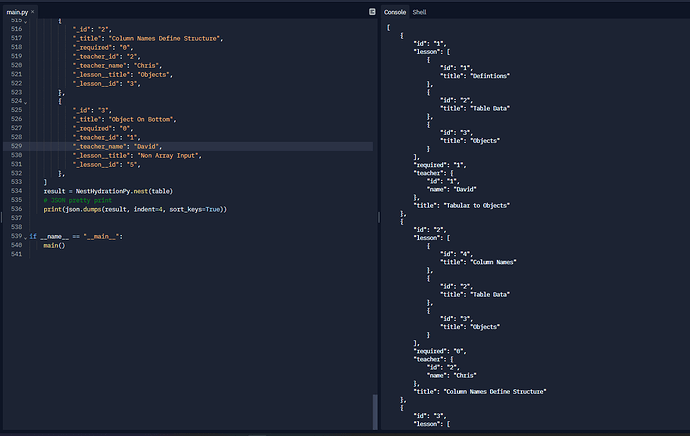
Task: Click the if __name__ == "__main__": line
Action: click(x=76, y=237)
